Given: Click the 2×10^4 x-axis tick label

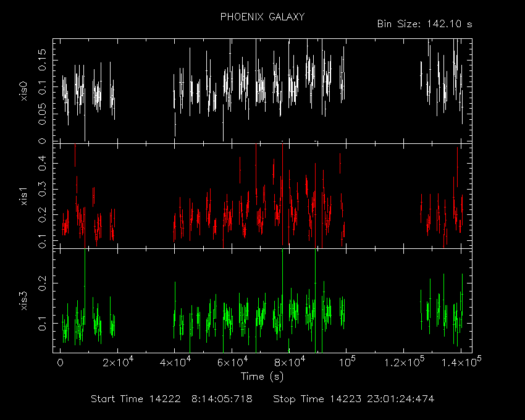Looking at the screenshot, I should pos(118,362).
